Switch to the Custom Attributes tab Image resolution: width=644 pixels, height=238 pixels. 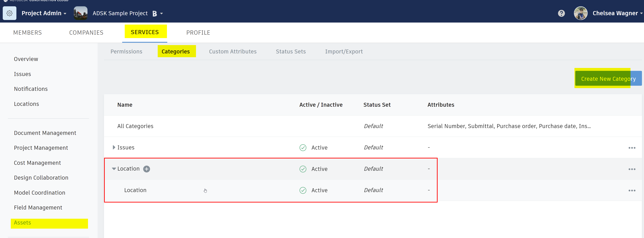233,51
